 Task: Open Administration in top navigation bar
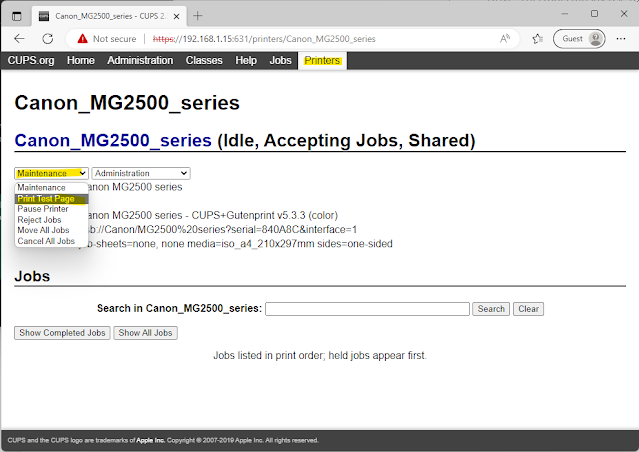point(140,60)
